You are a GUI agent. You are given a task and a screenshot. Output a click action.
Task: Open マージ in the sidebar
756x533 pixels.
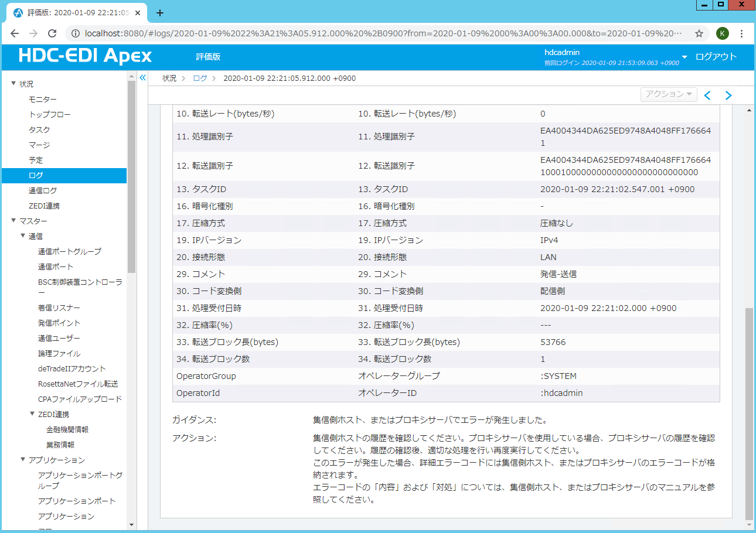[39, 145]
